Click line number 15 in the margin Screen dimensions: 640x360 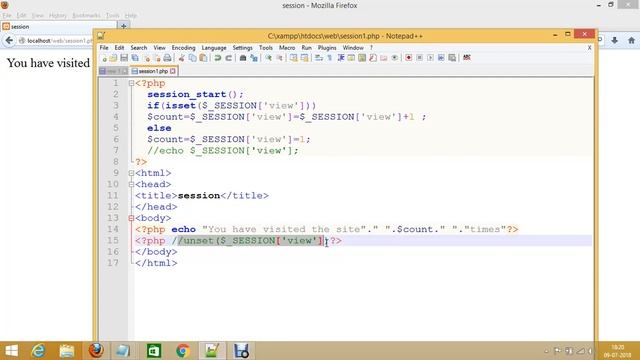pos(113,240)
